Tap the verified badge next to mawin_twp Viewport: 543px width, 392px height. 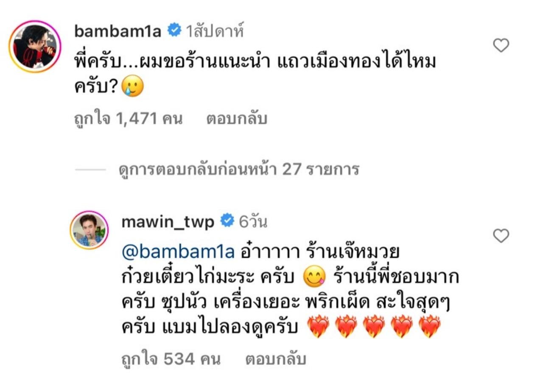227,221
